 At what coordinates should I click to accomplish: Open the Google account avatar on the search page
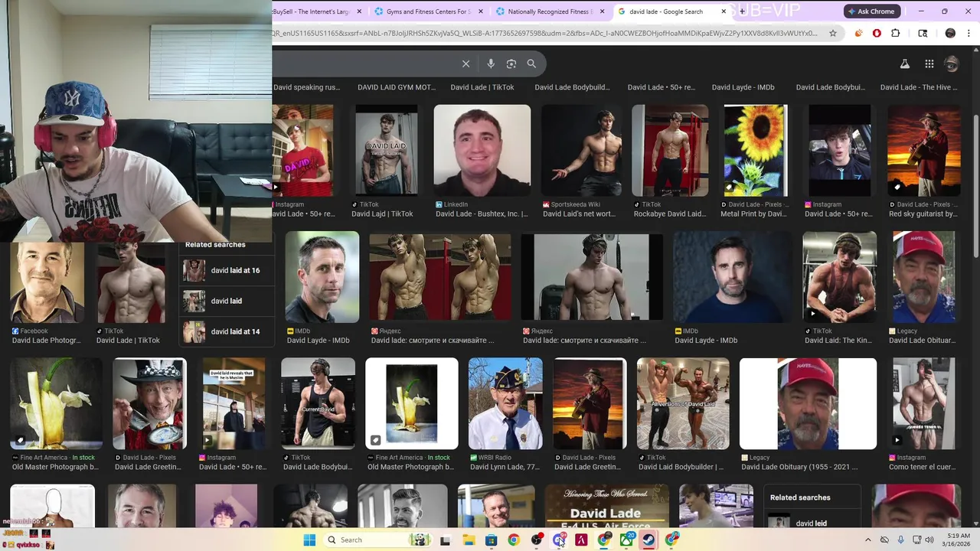[952, 64]
